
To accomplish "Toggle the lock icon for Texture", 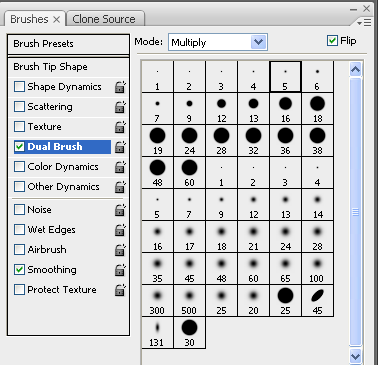I will [x=120, y=127].
